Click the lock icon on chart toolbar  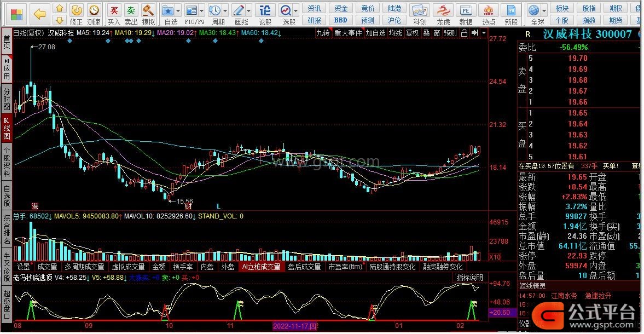pos(464,33)
